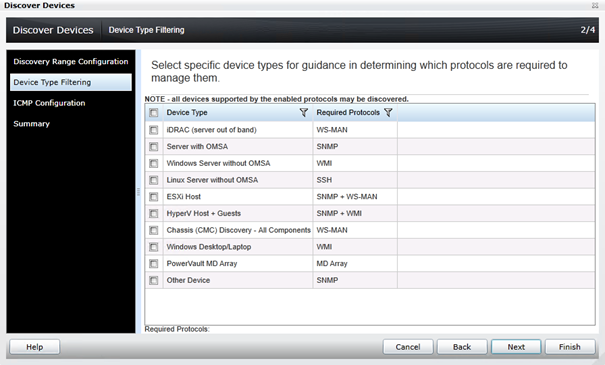This screenshot has width=605, height=365.
Task: Select the Linux Server without OMSA checkbox
Action: 154,180
